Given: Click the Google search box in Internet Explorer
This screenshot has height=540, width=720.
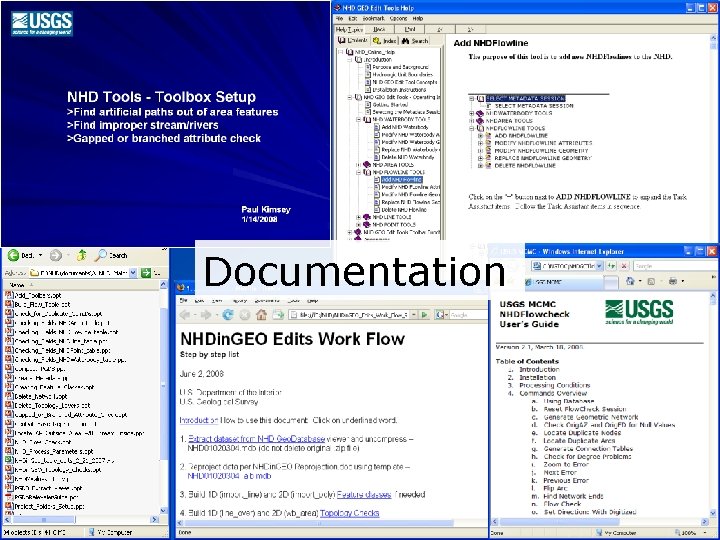Looking at the screenshot, I should (673, 266).
